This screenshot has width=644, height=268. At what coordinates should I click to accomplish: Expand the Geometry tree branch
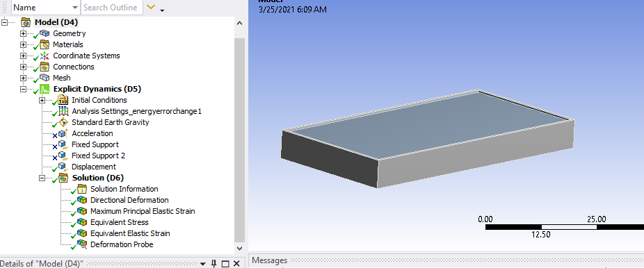[23, 33]
